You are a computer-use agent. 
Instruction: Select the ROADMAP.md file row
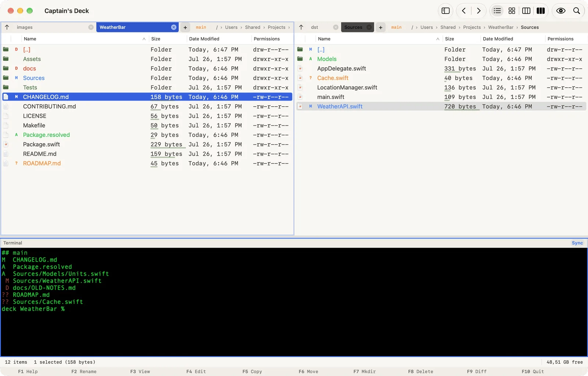(x=147, y=163)
